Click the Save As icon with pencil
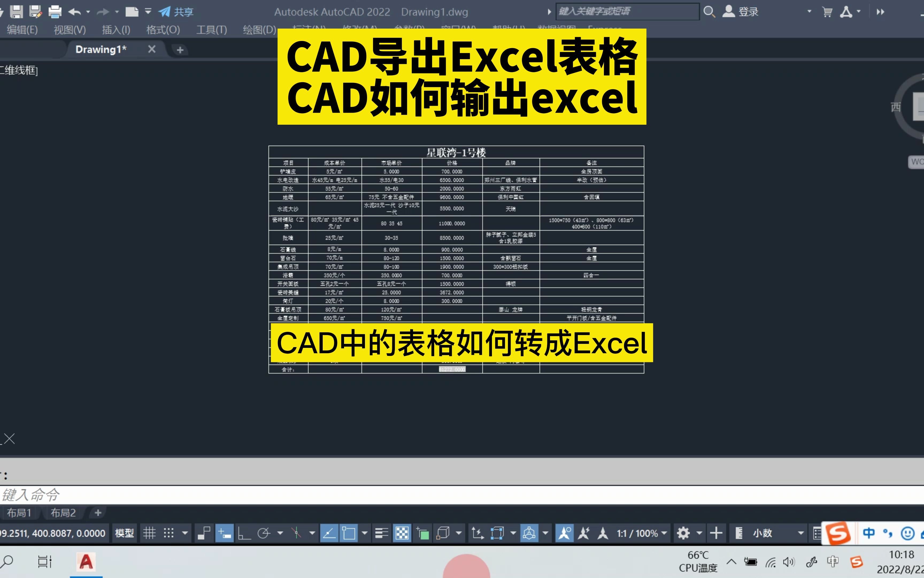The height and width of the screenshot is (578, 924). (36, 12)
